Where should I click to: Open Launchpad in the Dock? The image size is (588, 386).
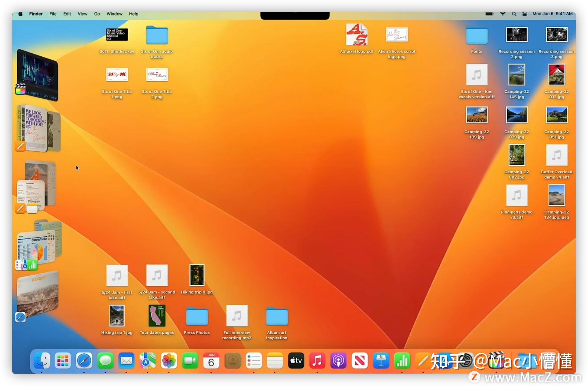[63, 361]
